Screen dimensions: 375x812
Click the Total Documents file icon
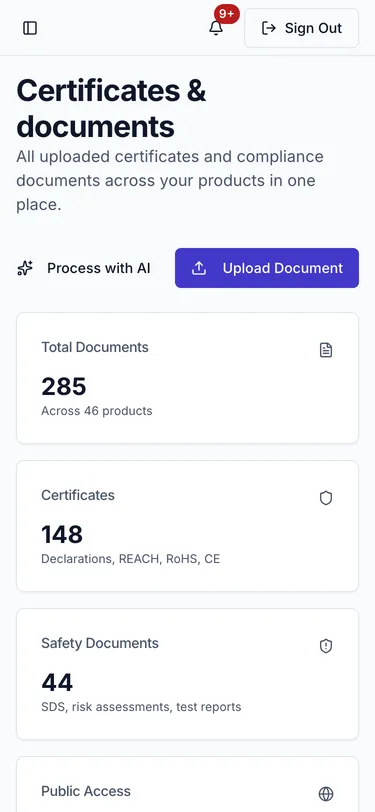click(x=326, y=351)
